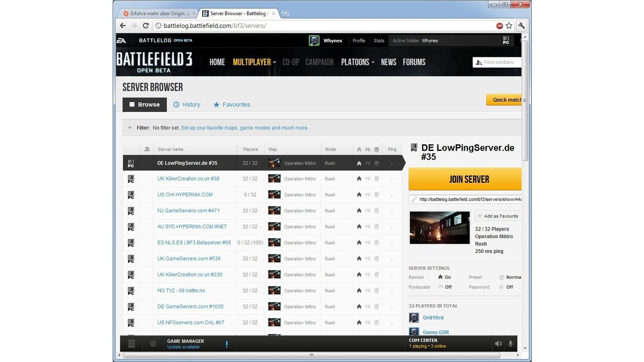Screen dimensions: 644x362
Task: Open the Whynes soldier avatar in the header
Action: (314, 41)
